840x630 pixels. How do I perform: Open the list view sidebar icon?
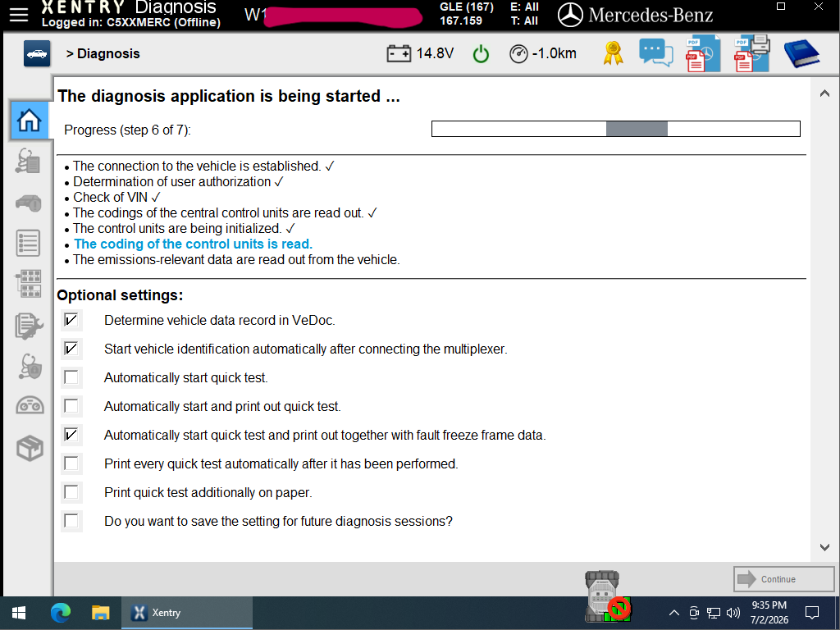point(29,243)
